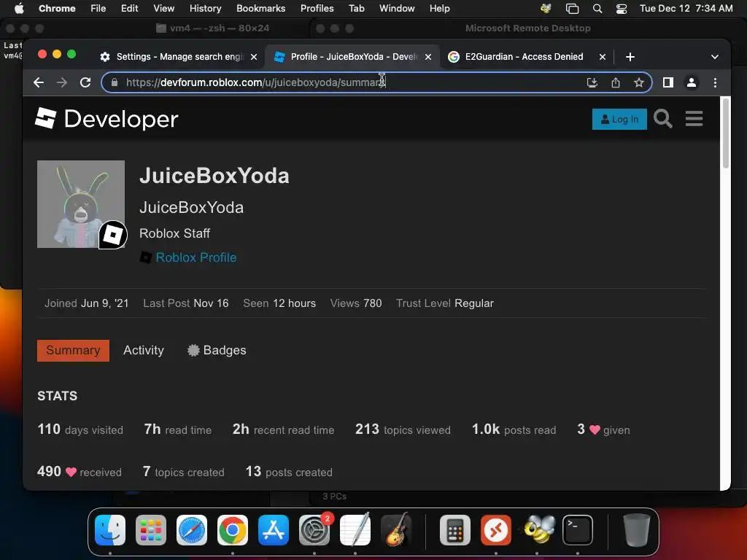This screenshot has width=747, height=560.
Task: Open System Preferences in the Dock
Action: [314, 530]
